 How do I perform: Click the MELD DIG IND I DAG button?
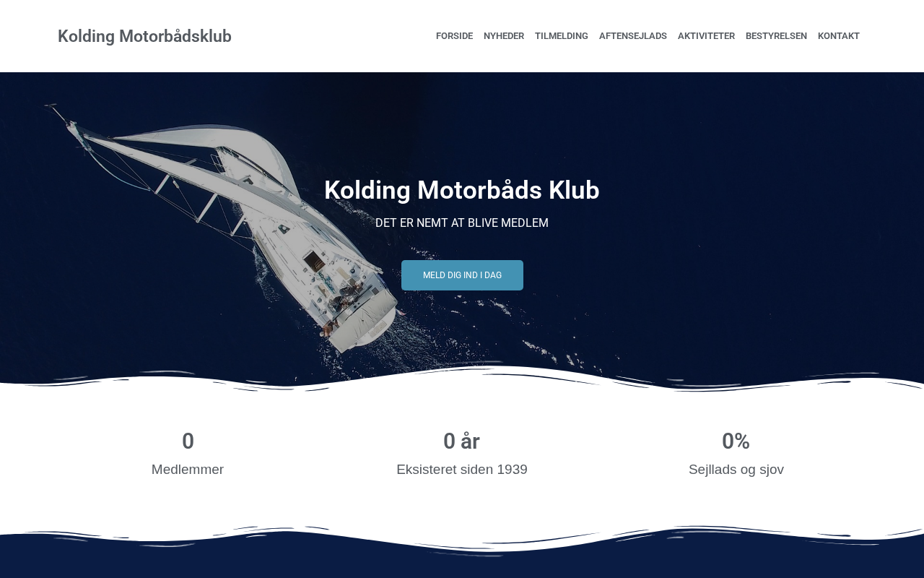click(x=462, y=275)
